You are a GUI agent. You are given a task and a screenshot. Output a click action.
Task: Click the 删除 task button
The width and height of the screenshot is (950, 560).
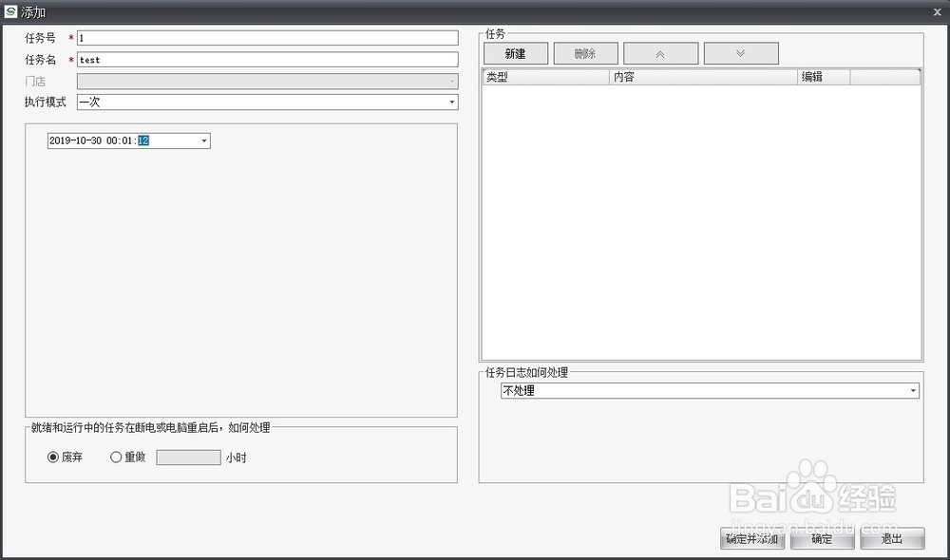585,53
